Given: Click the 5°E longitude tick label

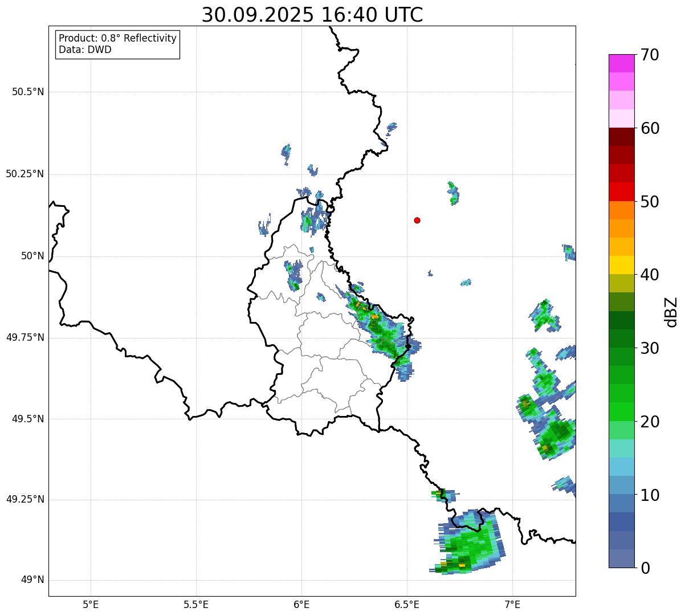Looking at the screenshot, I should 91,604.
